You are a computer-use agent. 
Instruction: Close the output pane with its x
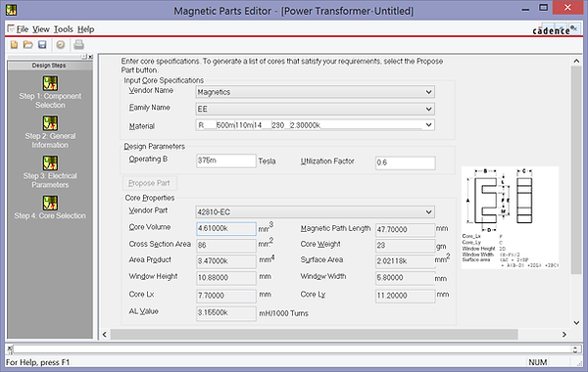pyautogui.click(x=10, y=349)
